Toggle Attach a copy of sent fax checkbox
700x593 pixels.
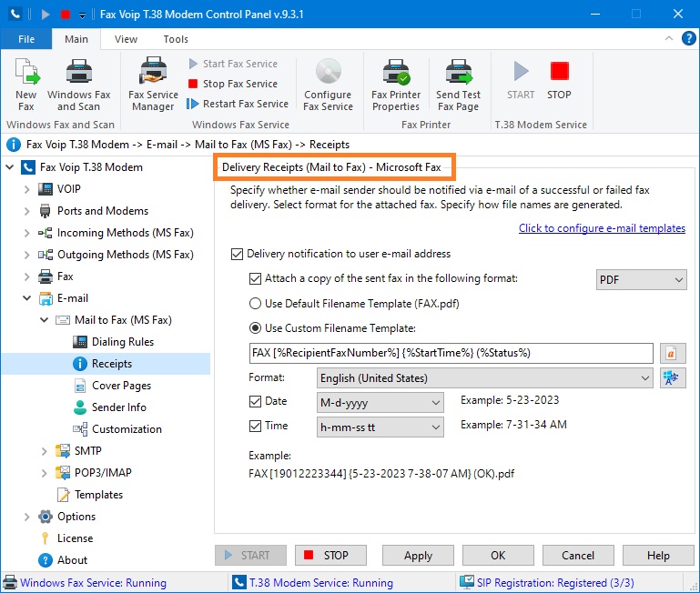(255, 279)
